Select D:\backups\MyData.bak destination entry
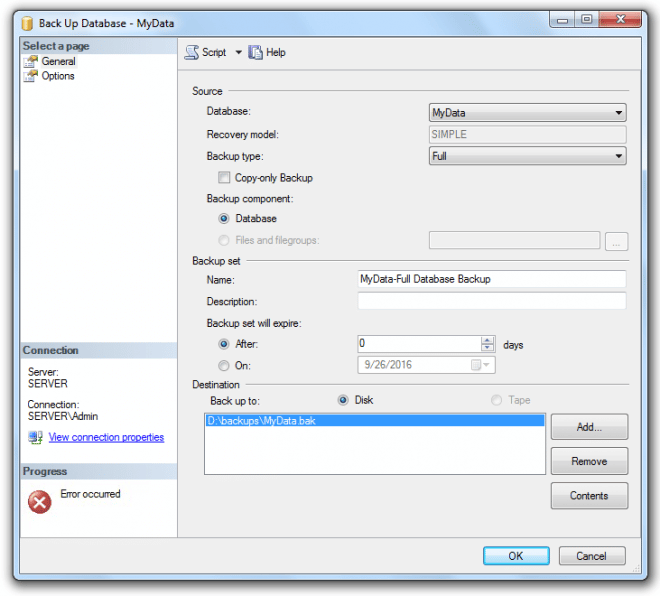 (375, 421)
